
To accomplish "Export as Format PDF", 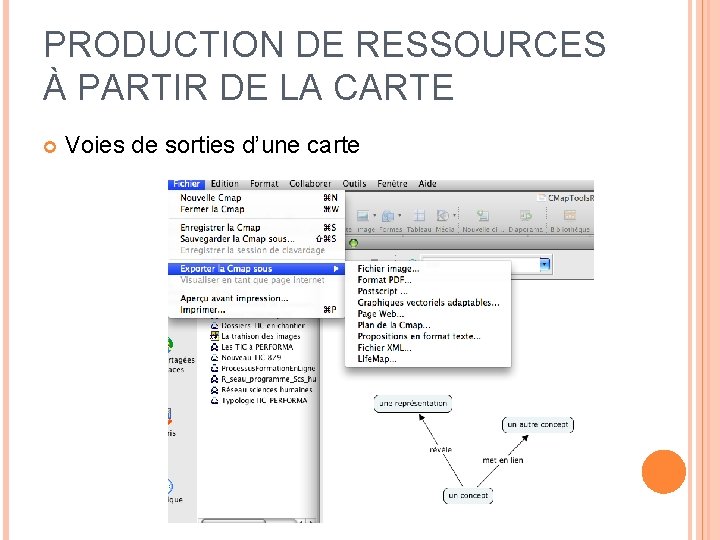I will click(428, 280).
